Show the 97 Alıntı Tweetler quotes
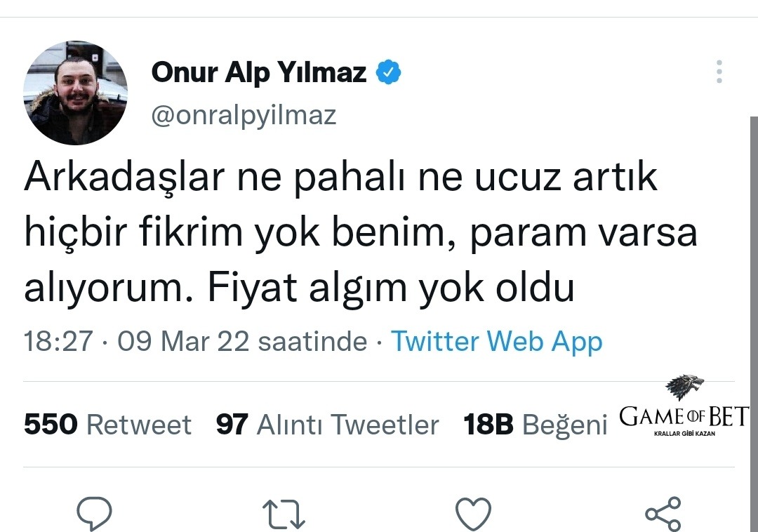This screenshot has width=758, height=532. 327,425
